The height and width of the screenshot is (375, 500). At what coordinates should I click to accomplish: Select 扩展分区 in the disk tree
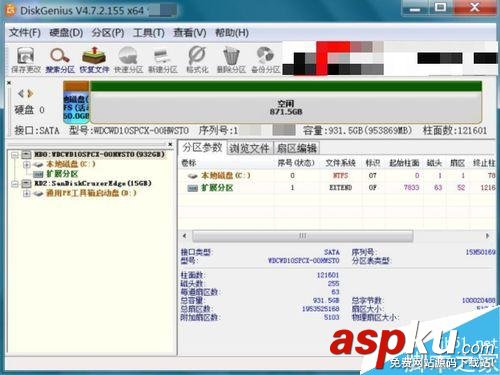pos(62,174)
